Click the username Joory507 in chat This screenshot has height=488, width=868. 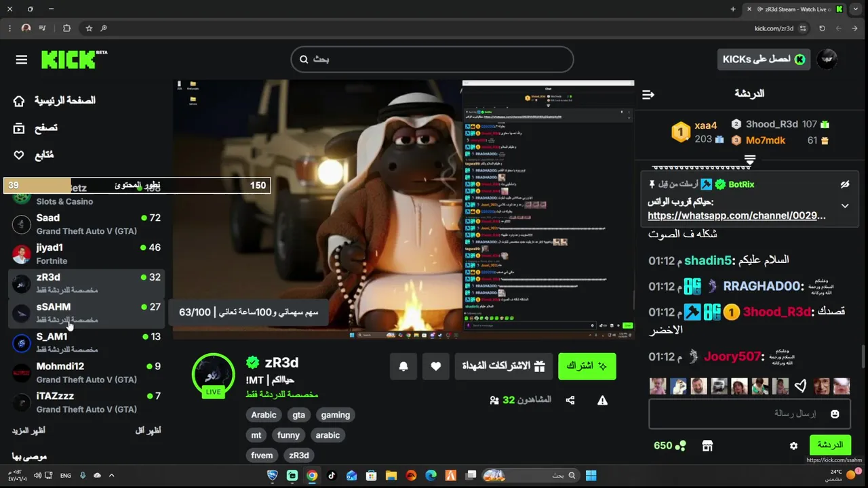click(x=733, y=357)
